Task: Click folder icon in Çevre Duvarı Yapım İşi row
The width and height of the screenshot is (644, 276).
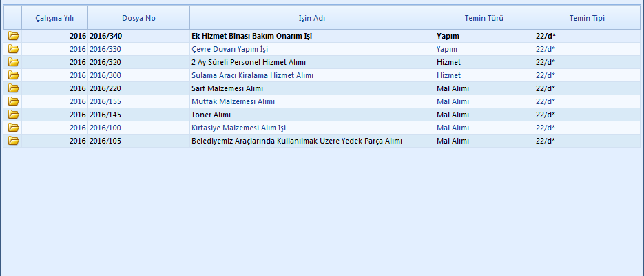Action: tap(13, 49)
